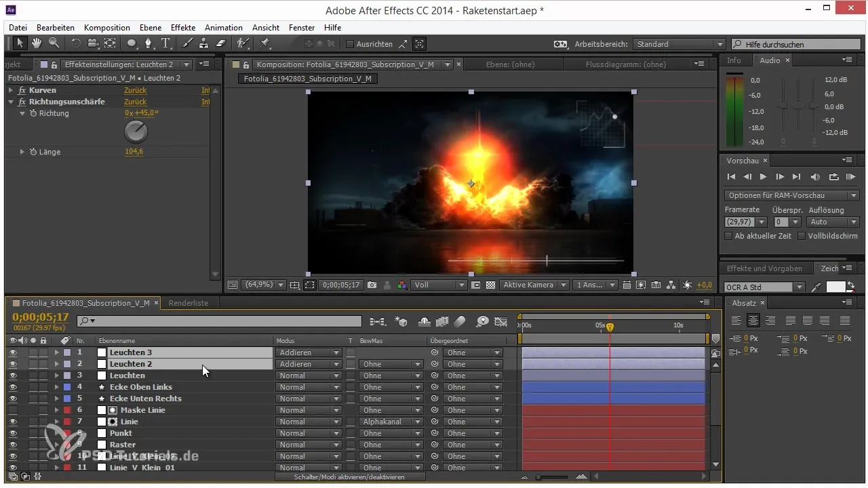
Task: Open the Komposition menu
Action: [107, 28]
